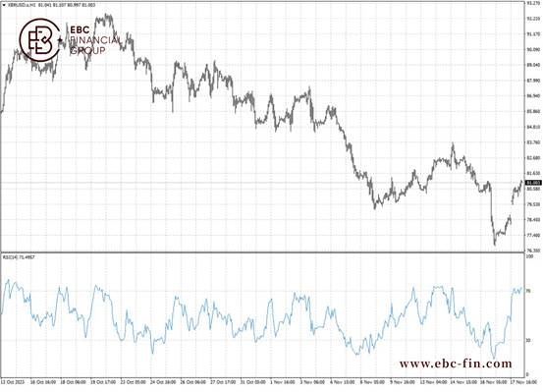Click the 89.040 price axis label
The image size is (543, 392).
(533, 65)
